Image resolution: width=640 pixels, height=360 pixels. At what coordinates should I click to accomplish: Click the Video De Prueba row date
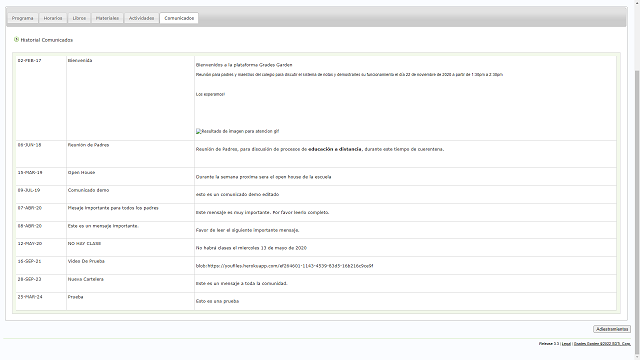[29, 261]
